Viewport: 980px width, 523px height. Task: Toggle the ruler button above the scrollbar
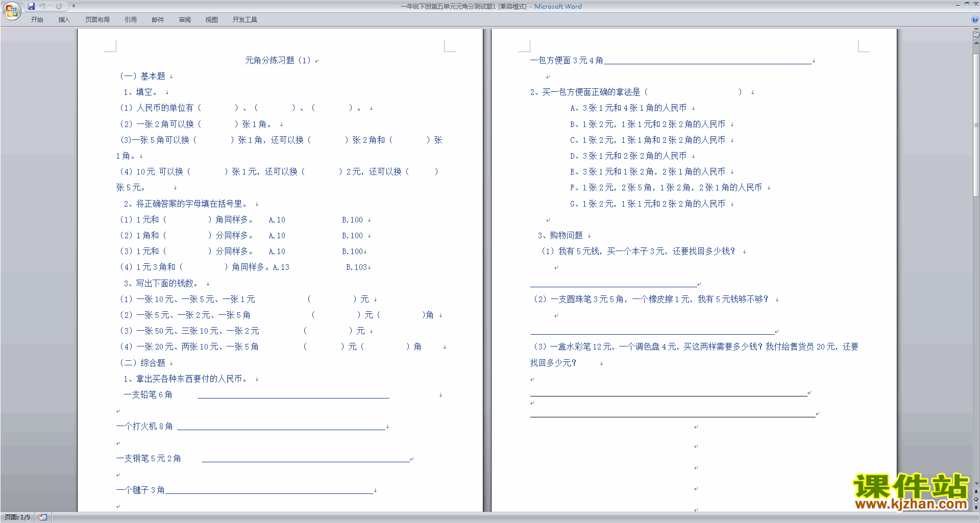click(976, 35)
